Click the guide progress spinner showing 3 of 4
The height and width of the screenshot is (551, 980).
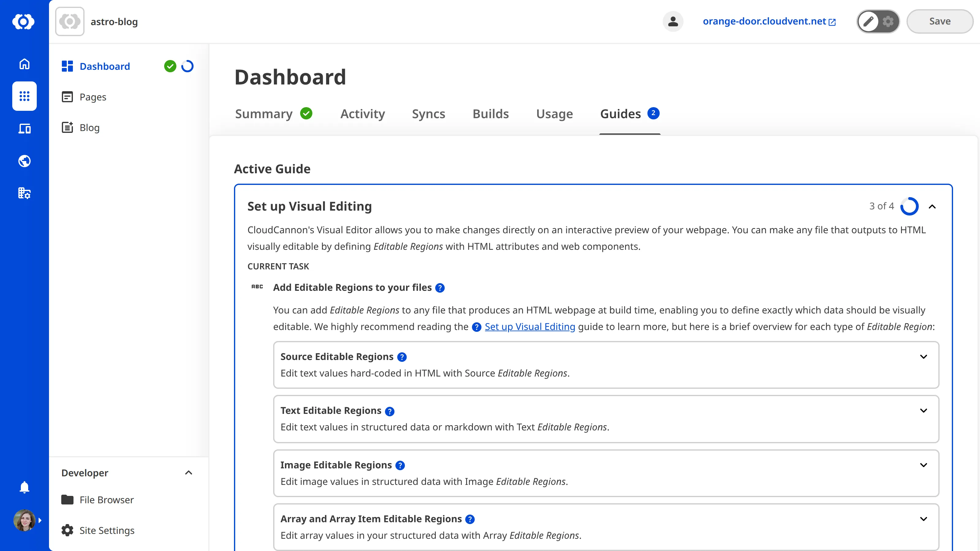click(910, 206)
